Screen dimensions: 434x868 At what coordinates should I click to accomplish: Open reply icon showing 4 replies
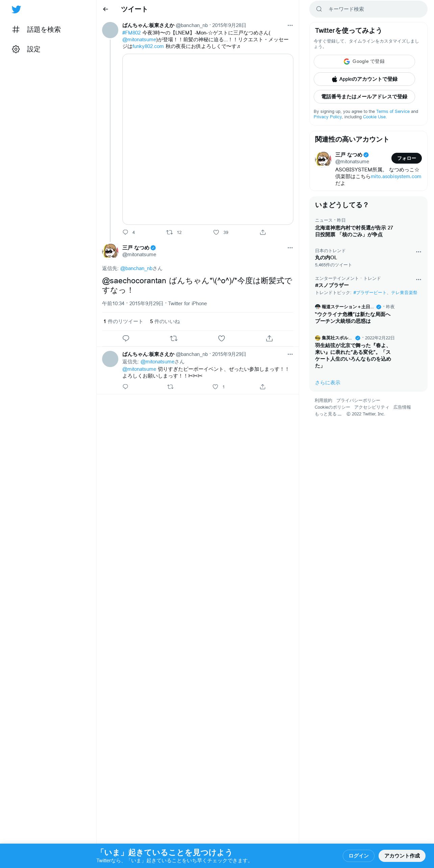(125, 232)
